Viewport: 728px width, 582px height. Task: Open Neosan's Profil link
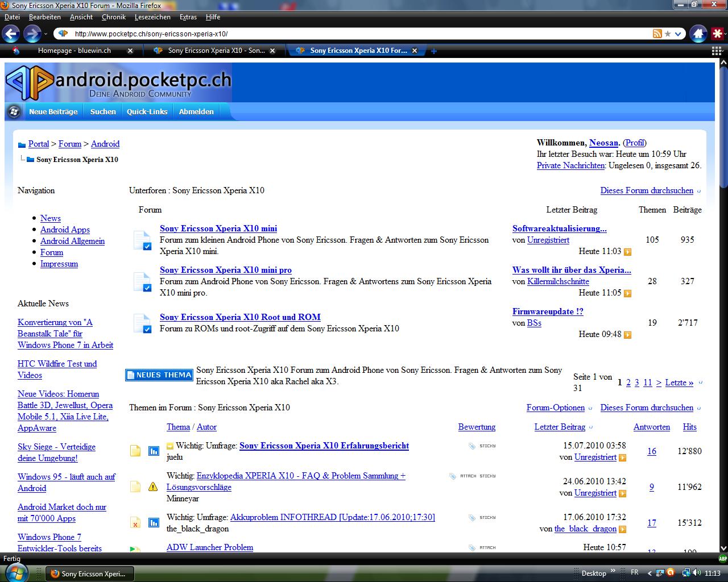tap(635, 143)
